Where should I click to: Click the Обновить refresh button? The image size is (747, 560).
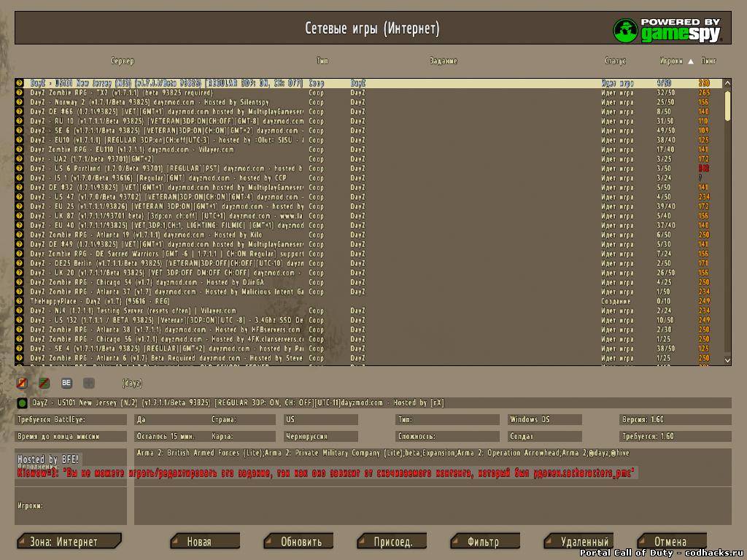pos(298,542)
